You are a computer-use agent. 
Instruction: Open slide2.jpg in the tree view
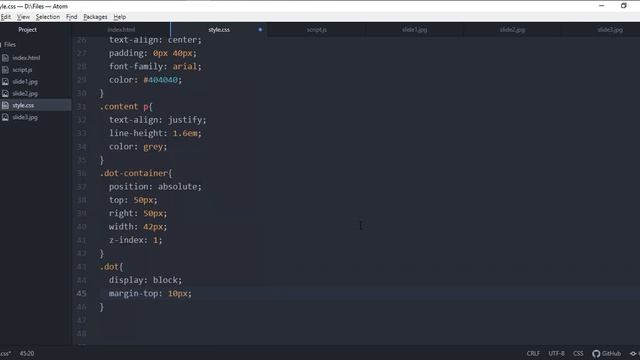point(25,93)
